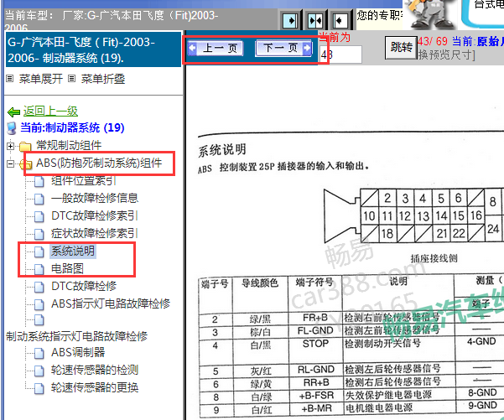Click 菜单展开 to expand the menu
Screen dimensions: 504x420
[40, 79]
